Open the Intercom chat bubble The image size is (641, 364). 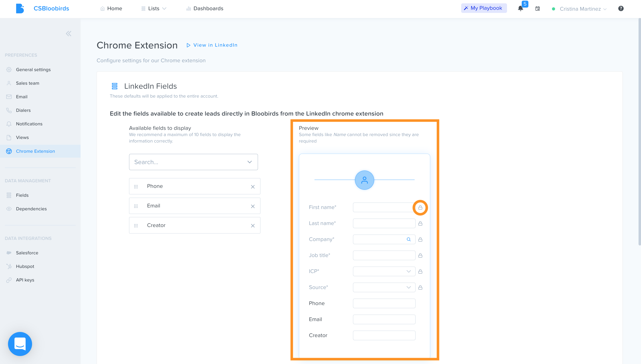click(x=20, y=344)
